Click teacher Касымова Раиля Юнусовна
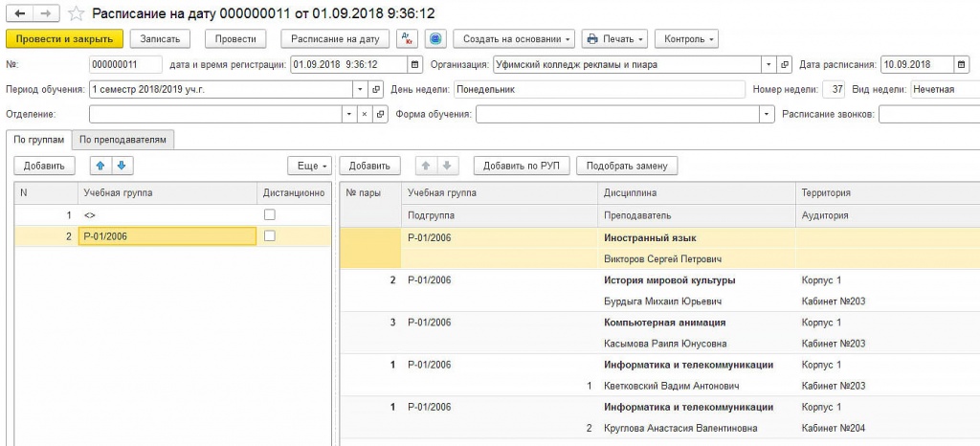Image resolution: width=980 pixels, height=446 pixels. [665, 344]
